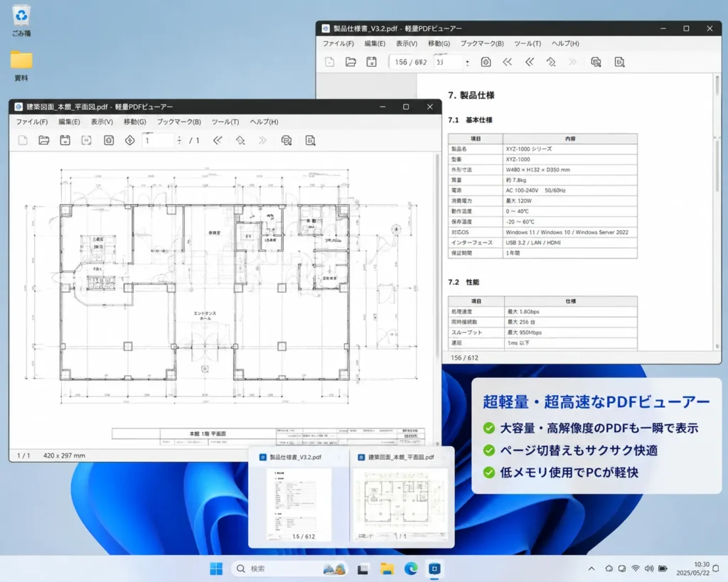Click the save icon in the 製品仕様書 window toolbar
The image size is (728, 582).
(x=371, y=62)
